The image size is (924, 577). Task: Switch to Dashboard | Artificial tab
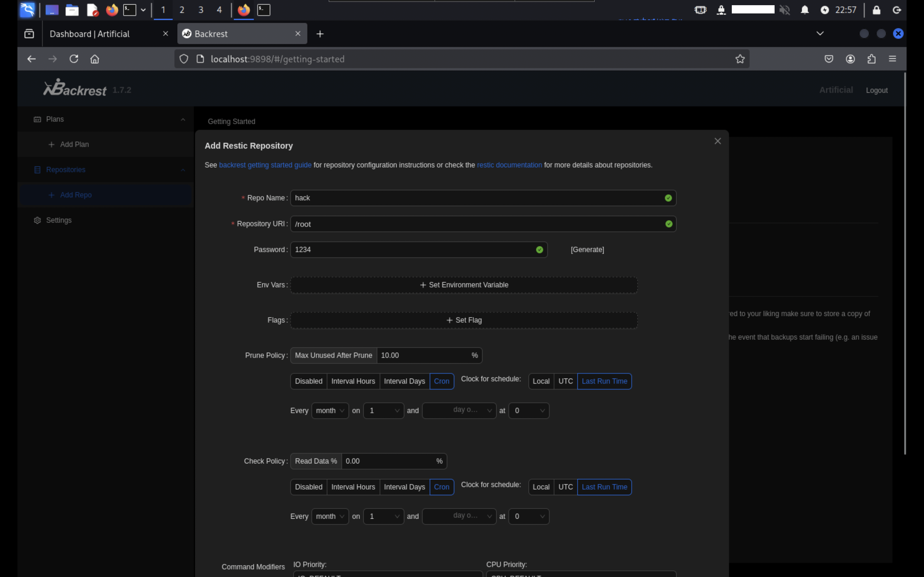[90, 34]
